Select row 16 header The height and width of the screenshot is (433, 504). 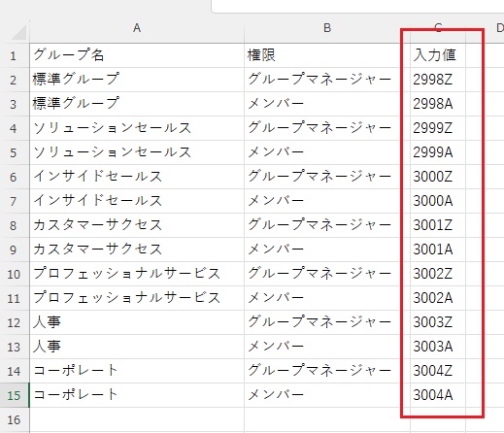(x=14, y=419)
